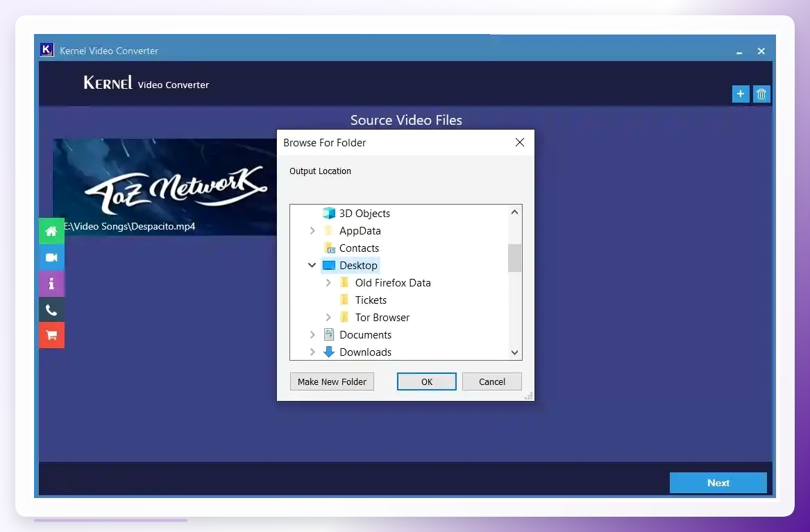Image resolution: width=810 pixels, height=532 pixels.
Task: Select the Desktop folder
Action: pos(358,265)
